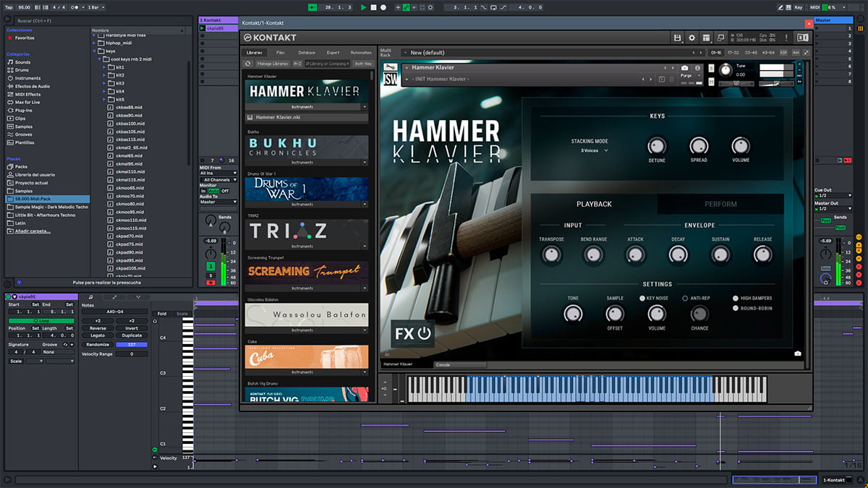Enable the ANTI-REP option
This screenshot has height=488, width=868.
[x=685, y=298]
